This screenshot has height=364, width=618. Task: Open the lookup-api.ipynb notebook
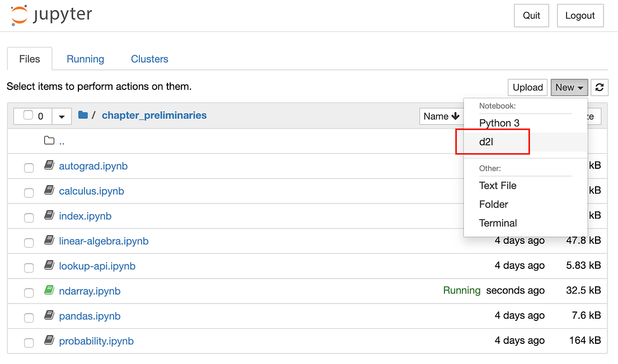coord(97,266)
